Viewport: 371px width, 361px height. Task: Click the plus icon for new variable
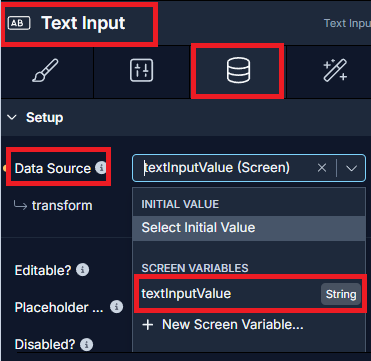pyautogui.click(x=147, y=325)
